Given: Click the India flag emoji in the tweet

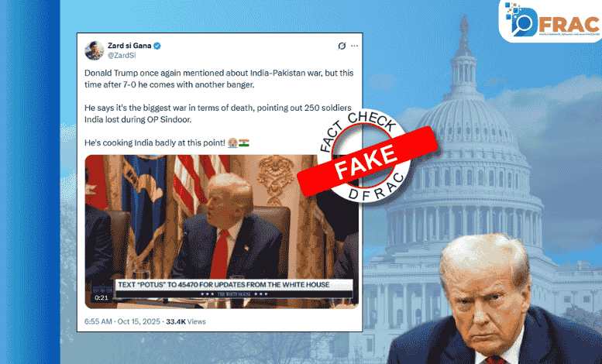Looking at the screenshot, I should [x=244, y=143].
